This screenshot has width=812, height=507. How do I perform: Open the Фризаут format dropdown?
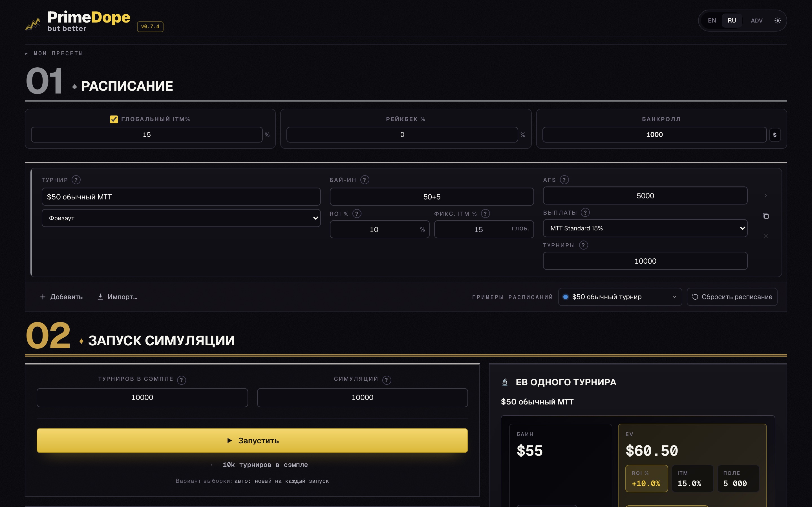(181, 218)
